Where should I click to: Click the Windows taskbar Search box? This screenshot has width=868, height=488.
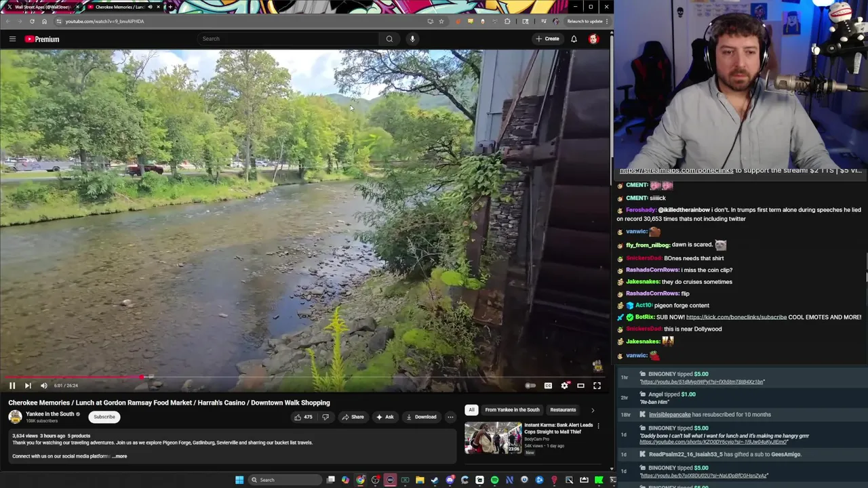285,480
